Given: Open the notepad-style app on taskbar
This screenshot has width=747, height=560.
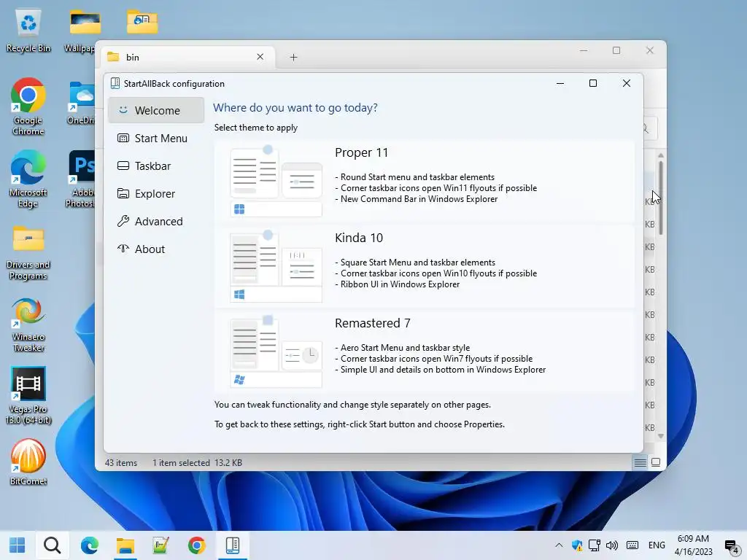Looking at the screenshot, I should pos(160,545).
